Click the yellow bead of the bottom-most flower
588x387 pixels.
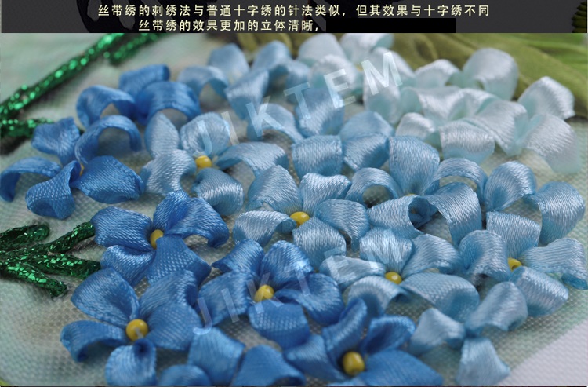tap(353, 362)
